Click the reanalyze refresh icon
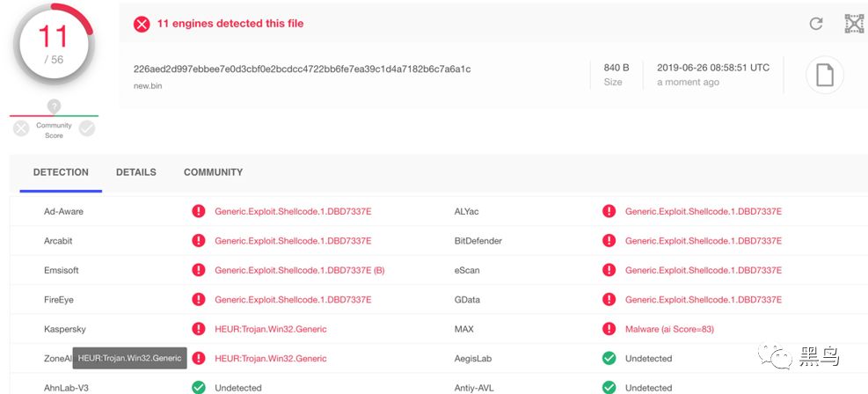Image resolution: width=868 pixels, height=394 pixels. point(816,24)
